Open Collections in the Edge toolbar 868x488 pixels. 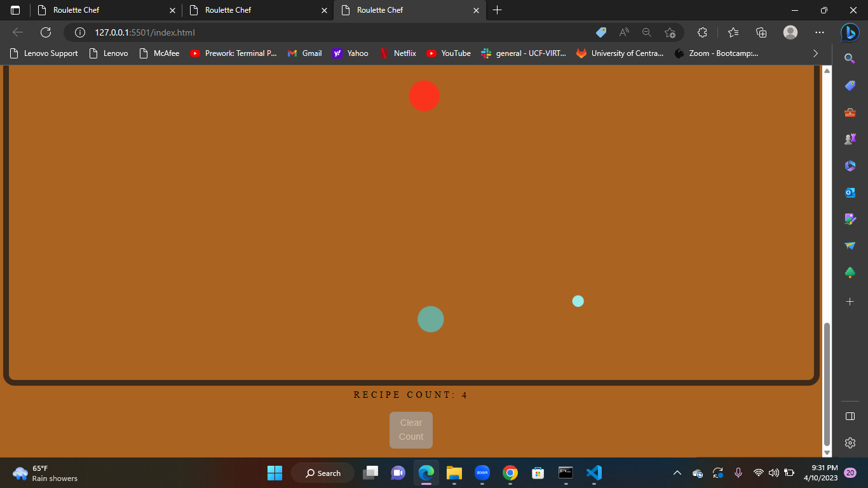761,32
